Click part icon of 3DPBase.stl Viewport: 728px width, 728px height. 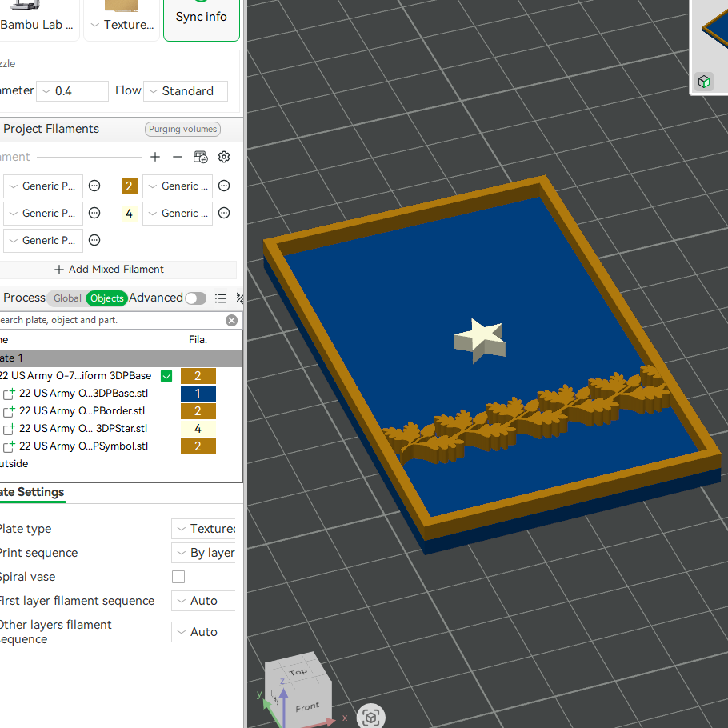point(9,394)
